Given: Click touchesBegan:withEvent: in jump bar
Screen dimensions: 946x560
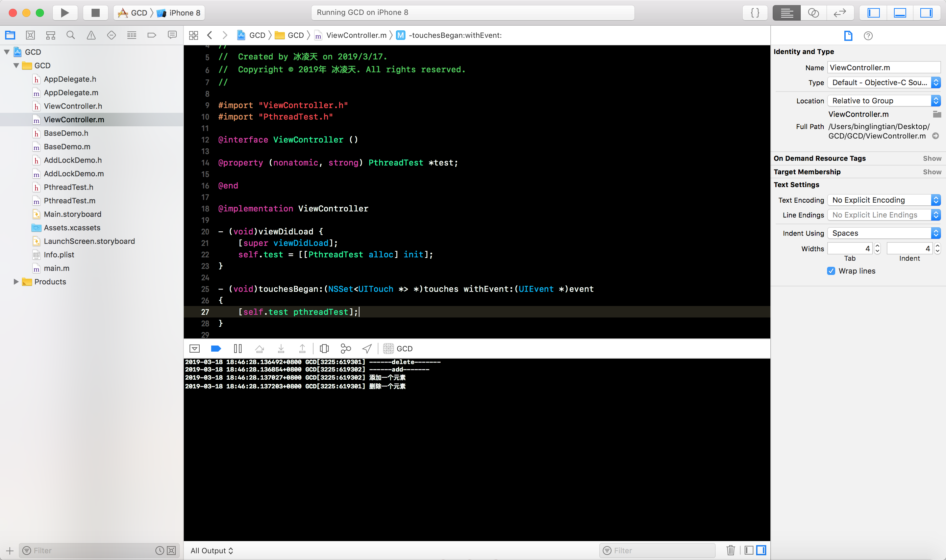Looking at the screenshot, I should 449,35.
